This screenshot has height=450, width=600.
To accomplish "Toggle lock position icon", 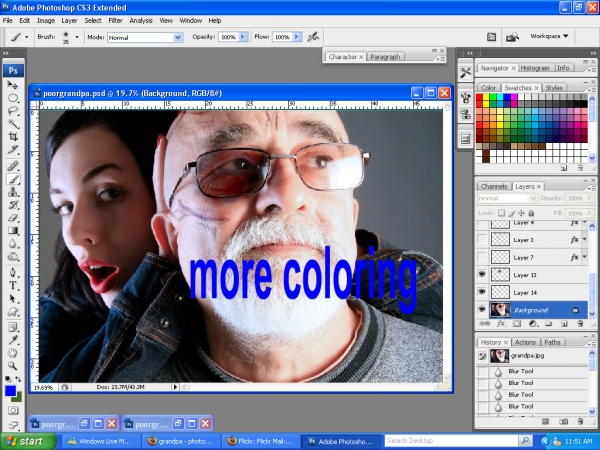I will pos(521,213).
